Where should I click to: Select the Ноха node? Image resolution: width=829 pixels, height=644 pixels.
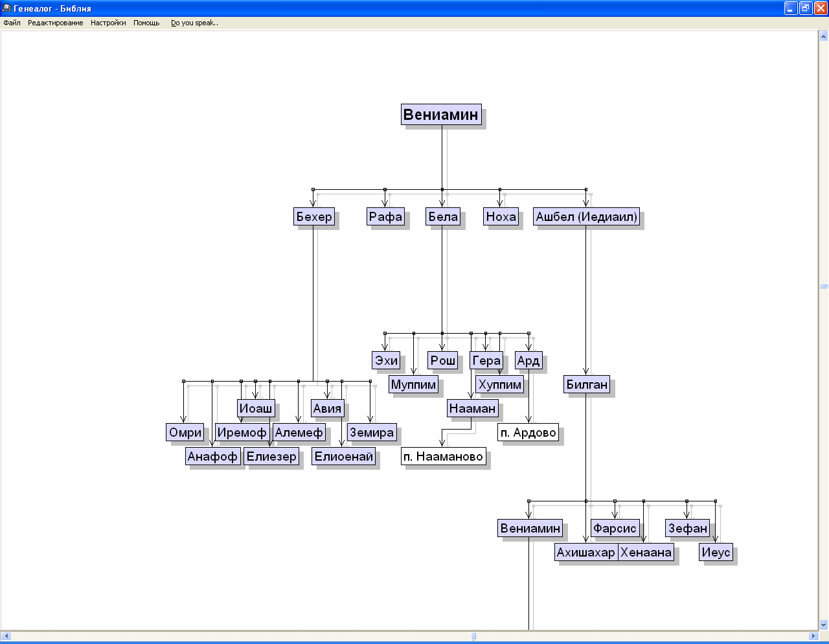pos(501,216)
